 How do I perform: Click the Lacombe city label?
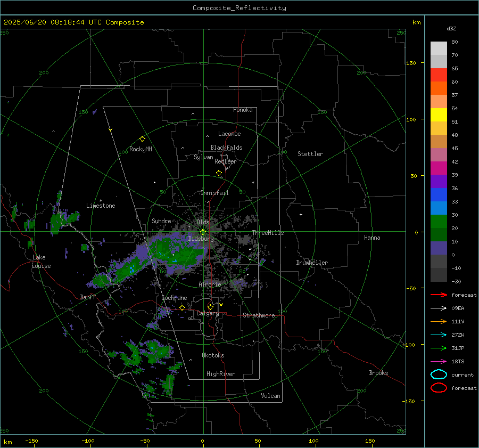click(229, 134)
